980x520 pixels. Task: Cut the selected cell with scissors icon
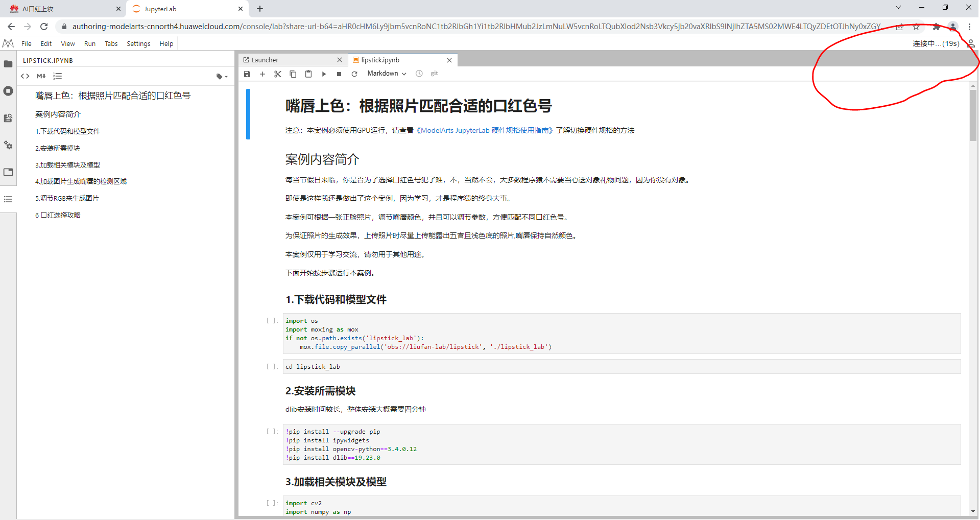point(278,74)
